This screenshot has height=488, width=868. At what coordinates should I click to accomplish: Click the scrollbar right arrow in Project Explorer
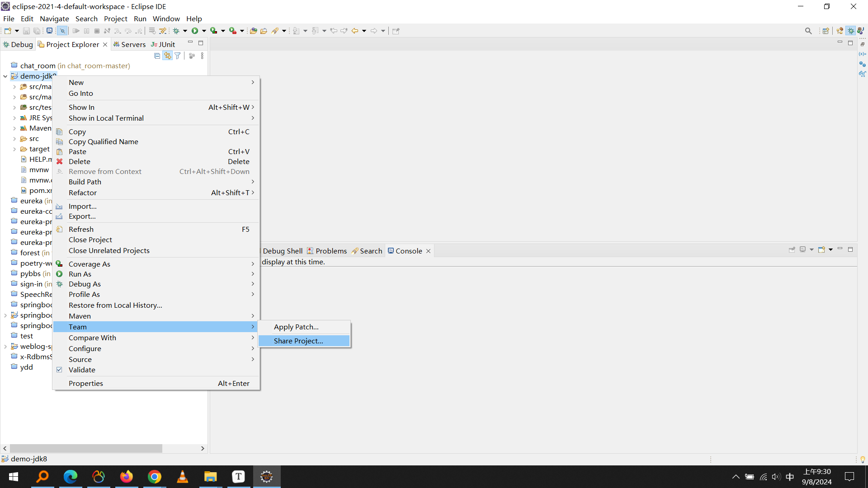203,448
